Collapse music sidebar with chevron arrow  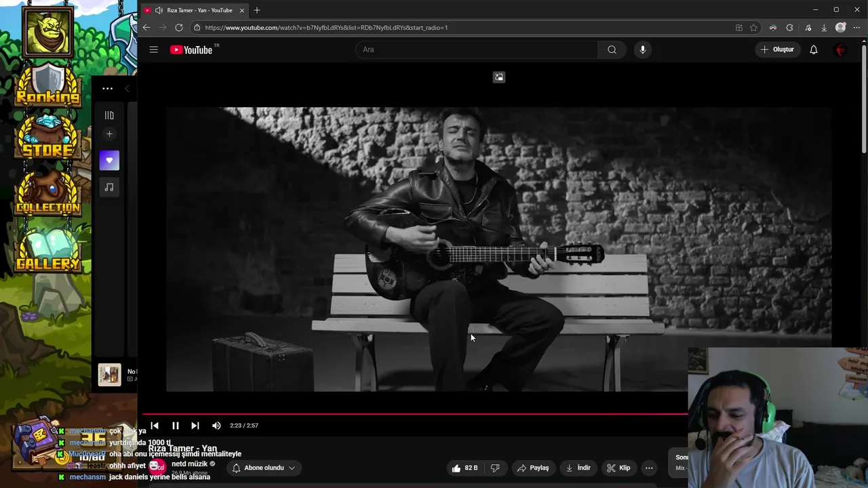coord(127,88)
